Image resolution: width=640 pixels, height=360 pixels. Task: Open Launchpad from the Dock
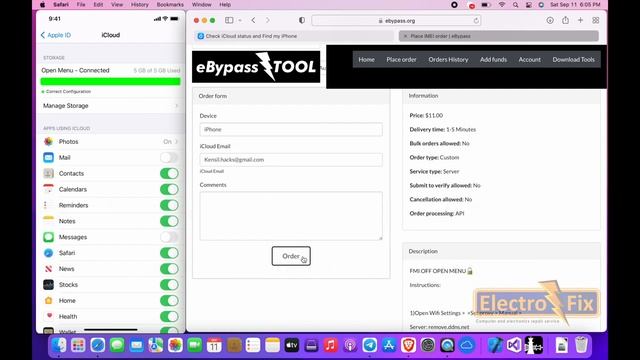[78, 345]
